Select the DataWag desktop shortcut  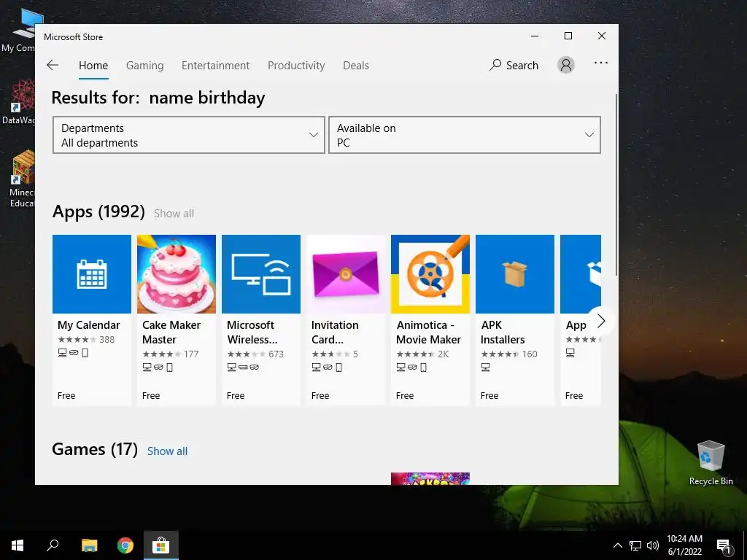coord(18,102)
